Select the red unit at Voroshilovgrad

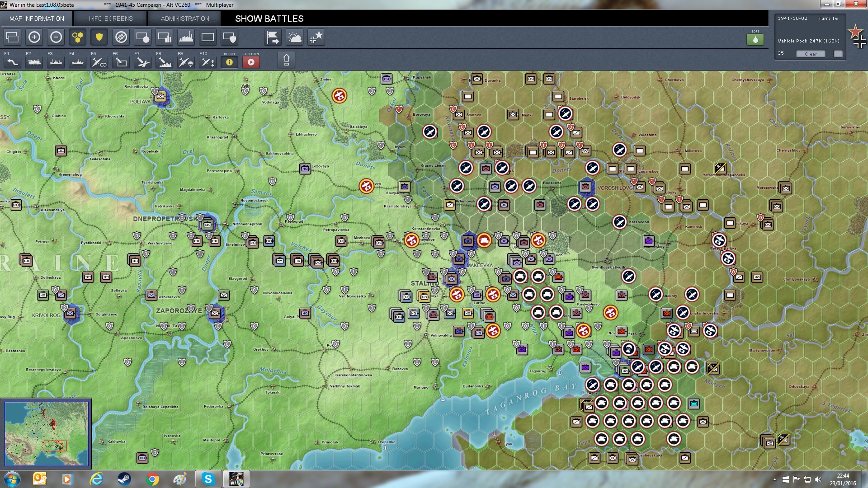tap(585, 187)
